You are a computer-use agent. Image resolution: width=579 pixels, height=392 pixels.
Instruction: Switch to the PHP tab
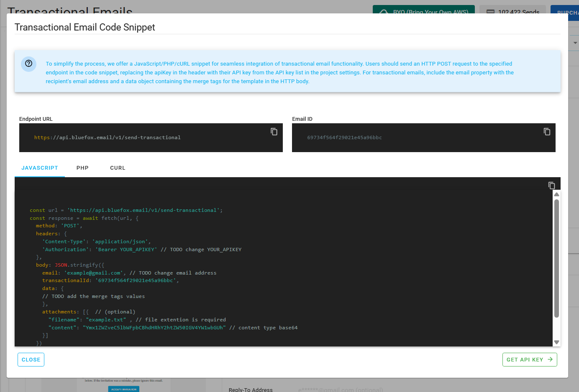82,168
